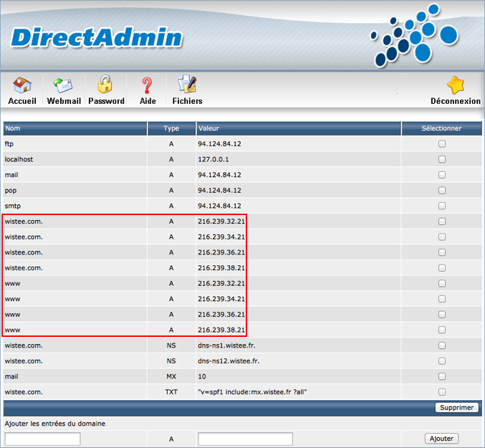Select www record 216.239.34.21 checkbox
Image resolution: width=485 pixels, height=448 pixels.
442,299
